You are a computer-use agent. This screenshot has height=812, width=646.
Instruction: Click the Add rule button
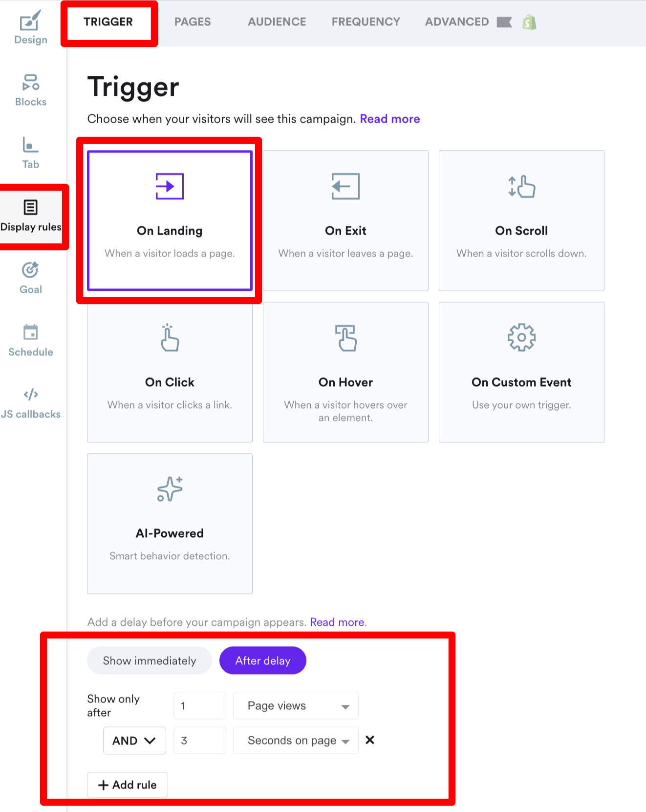click(128, 785)
